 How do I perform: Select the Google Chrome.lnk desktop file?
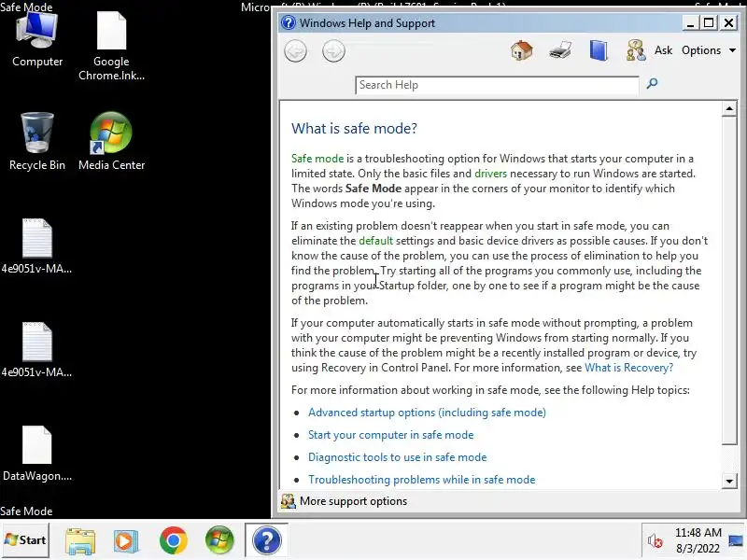tap(111, 47)
